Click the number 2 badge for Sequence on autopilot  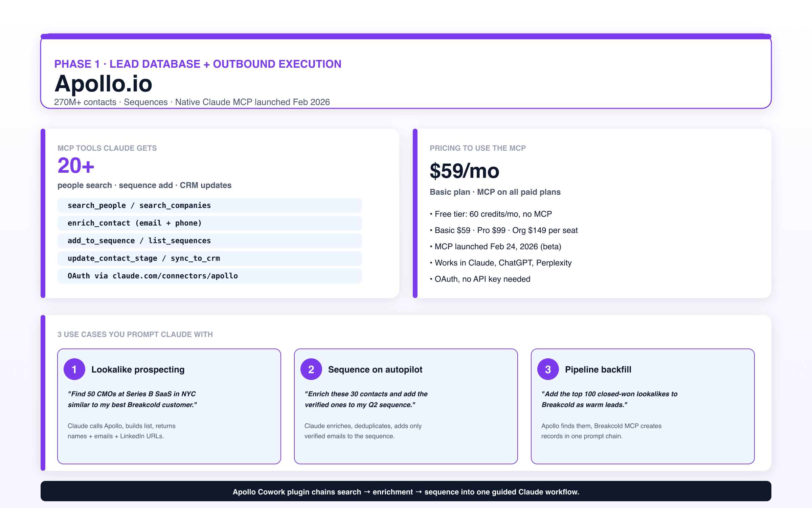click(311, 369)
